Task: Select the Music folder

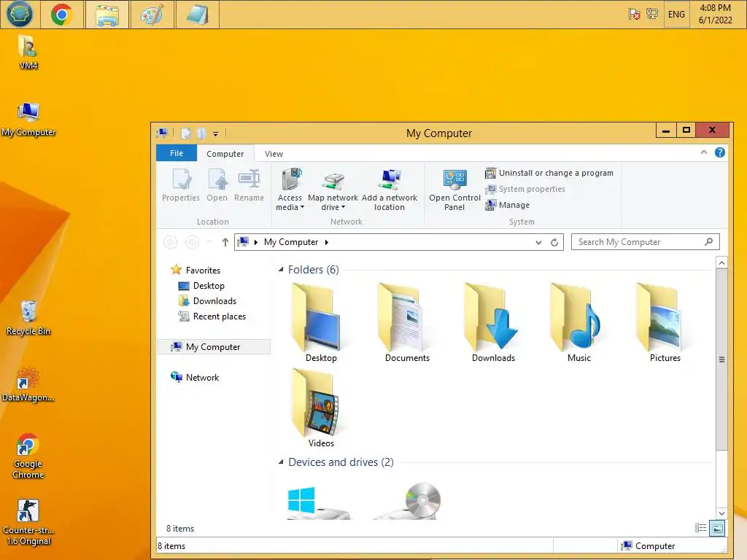Action: pyautogui.click(x=579, y=322)
